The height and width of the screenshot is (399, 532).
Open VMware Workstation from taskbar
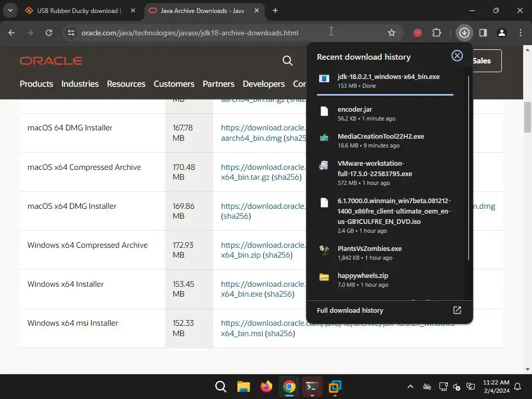[x=335, y=387]
